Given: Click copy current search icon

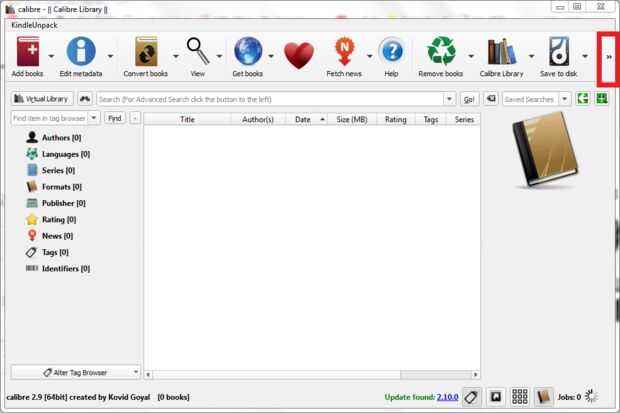Looking at the screenshot, I should click(583, 99).
